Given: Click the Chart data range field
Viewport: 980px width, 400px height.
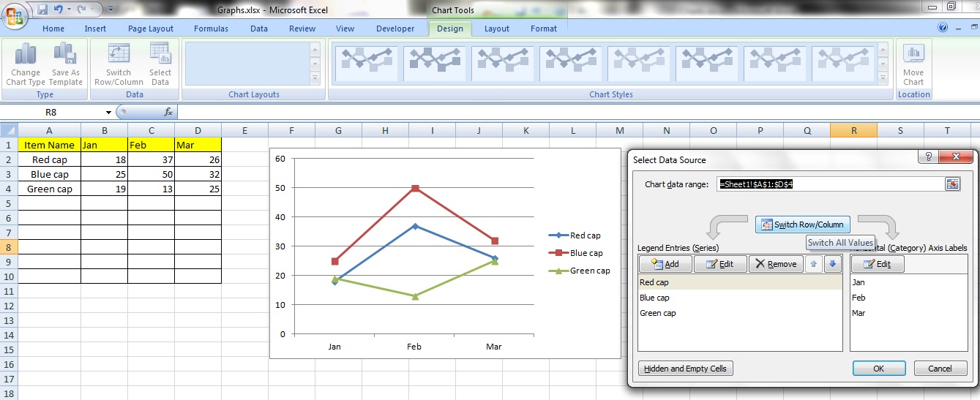Looking at the screenshot, I should tap(829, 184).
